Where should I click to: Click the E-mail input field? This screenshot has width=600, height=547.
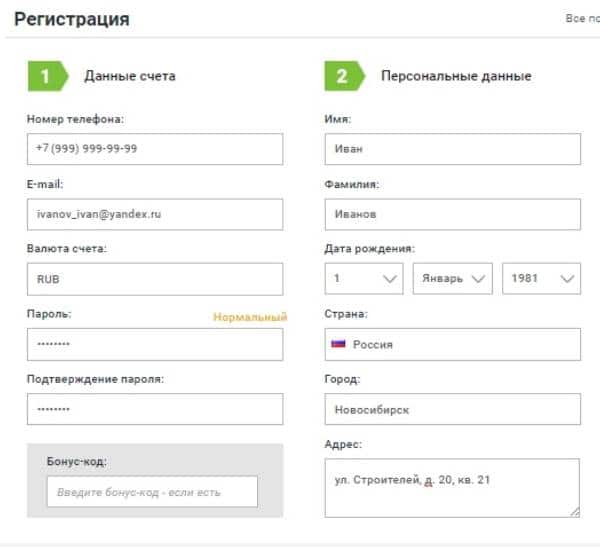click(x=155, y=214)
